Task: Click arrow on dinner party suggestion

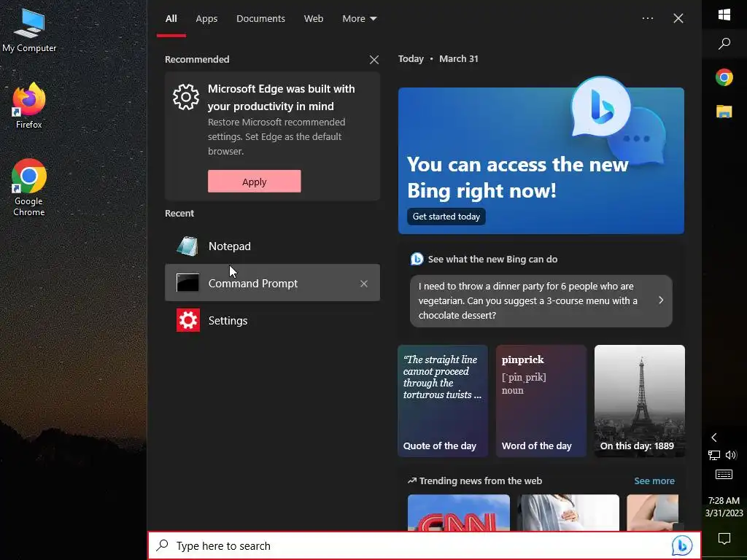Action: tap(661, 300)
